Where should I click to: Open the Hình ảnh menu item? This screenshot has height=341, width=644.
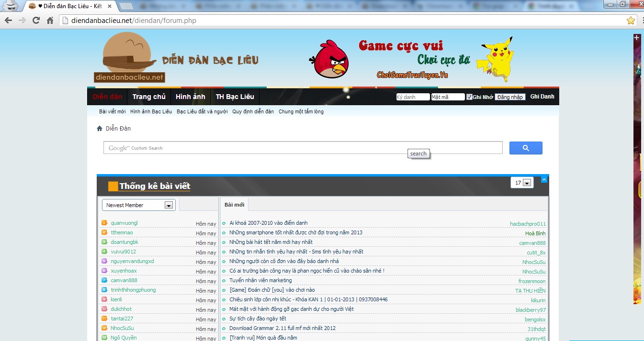(x=191, y=97)
